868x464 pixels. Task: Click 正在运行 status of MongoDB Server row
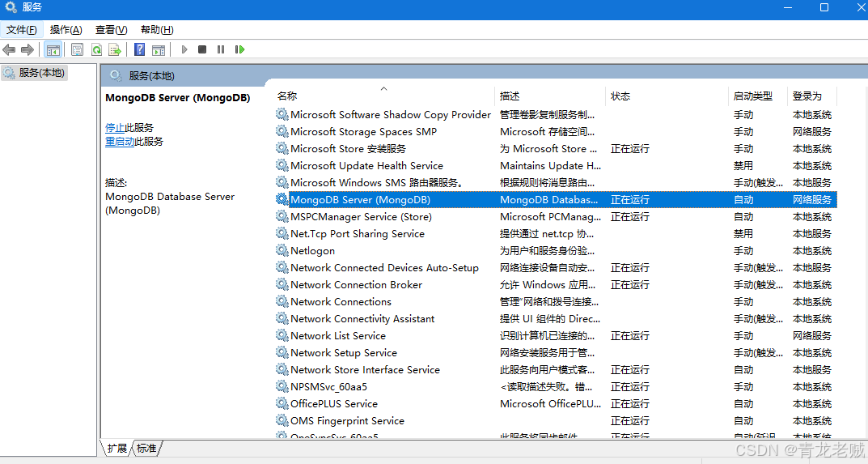click(x=630, y=199)
